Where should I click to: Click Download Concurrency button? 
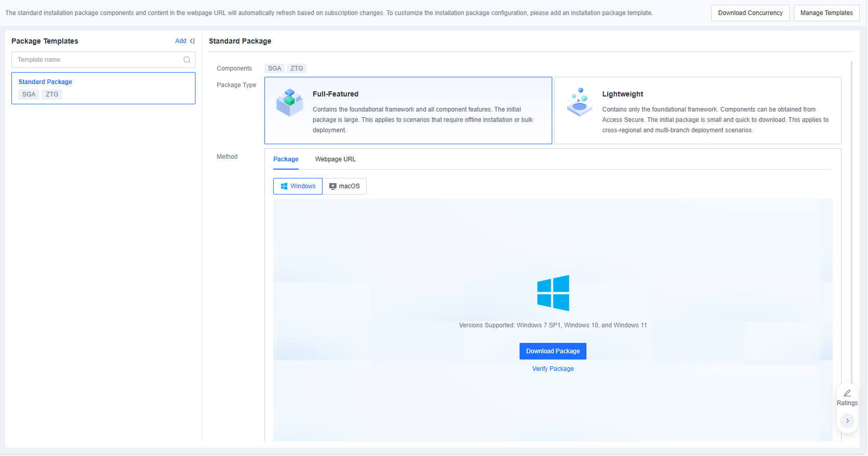750,13
